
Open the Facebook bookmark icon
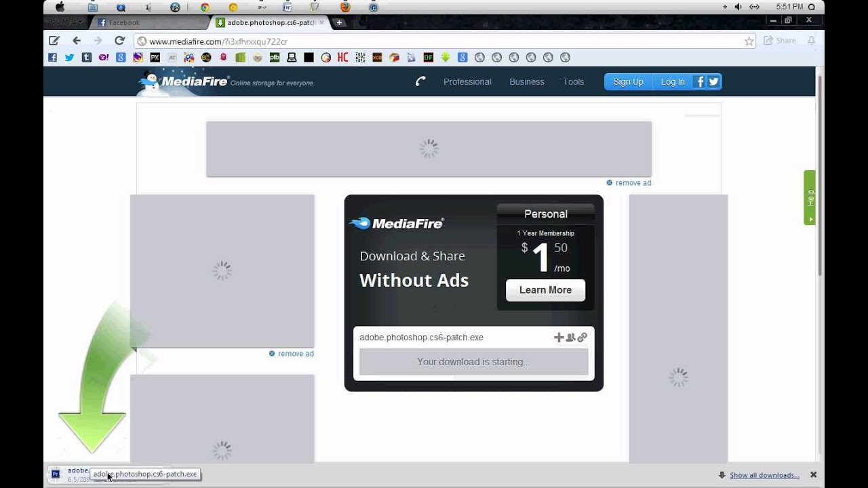52,58
